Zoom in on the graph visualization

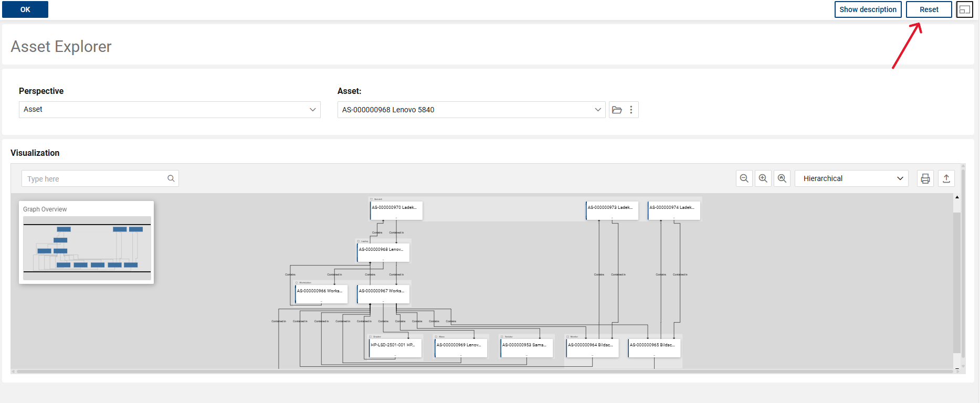pyautogui.click(x=763, y=178)
